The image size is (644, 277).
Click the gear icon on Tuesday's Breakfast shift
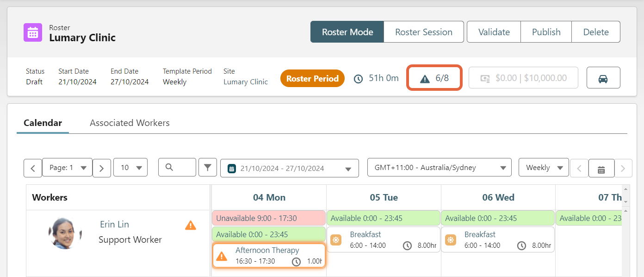[336, 239]
